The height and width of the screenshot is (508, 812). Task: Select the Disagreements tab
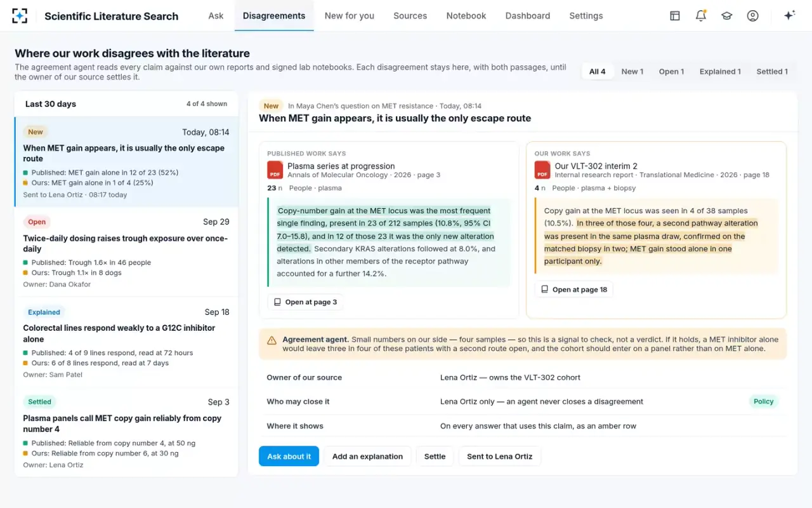pos(274,16)
